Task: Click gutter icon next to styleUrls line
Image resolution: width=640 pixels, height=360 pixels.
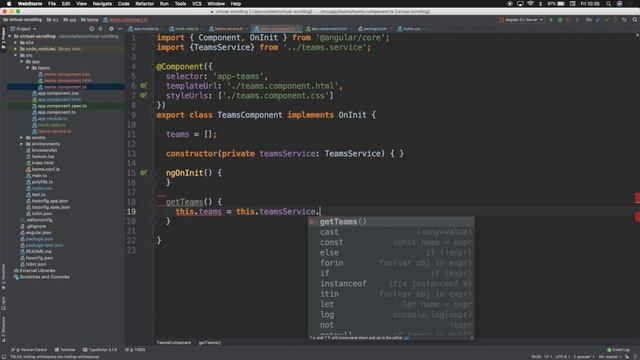Action: tap(143, 95)
